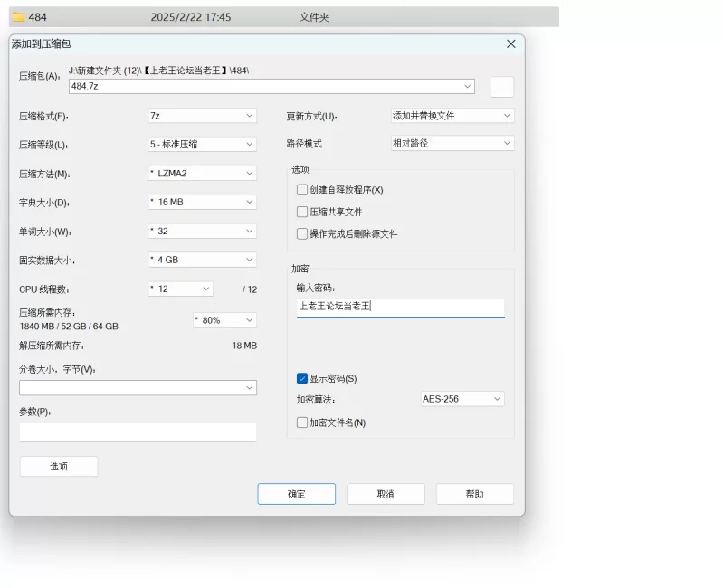The height and width of the screenshot is (588, 724).
Task: Open the CPU 线程数 12 dropdown
Action: (180, 289)
